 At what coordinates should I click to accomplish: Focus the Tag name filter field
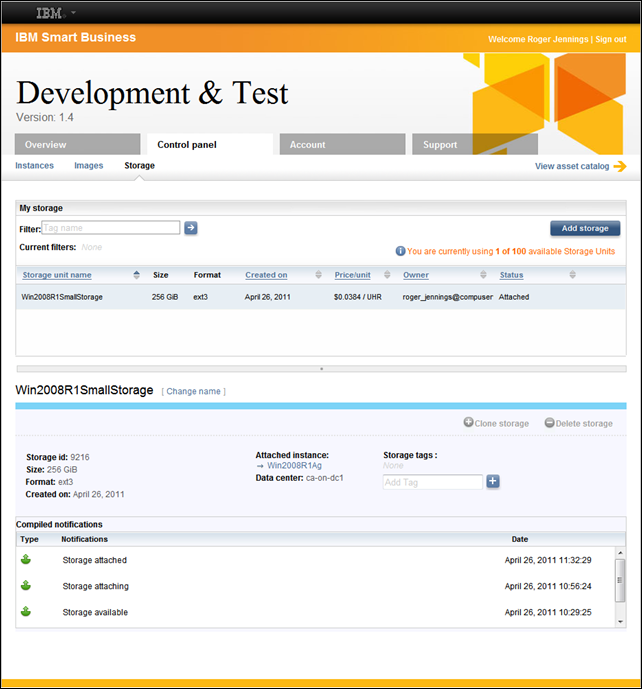(x=111, y=228)
